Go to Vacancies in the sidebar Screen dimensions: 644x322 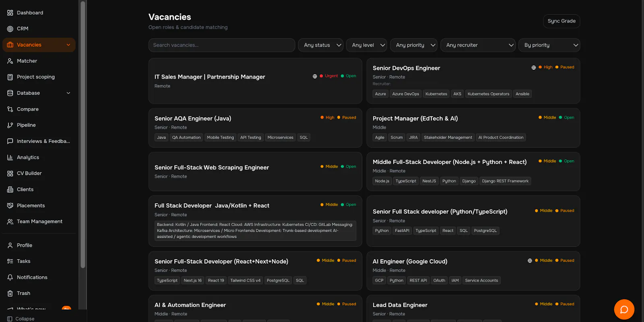[x=39, y=45]
